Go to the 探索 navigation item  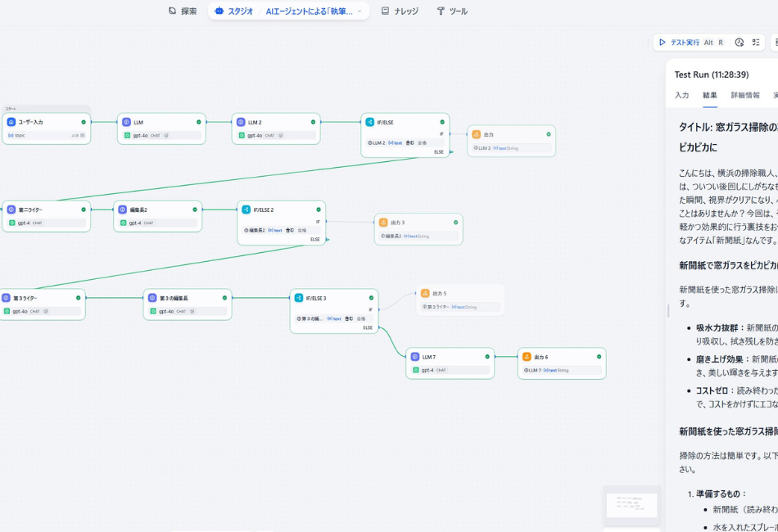(x=182, y=11)
